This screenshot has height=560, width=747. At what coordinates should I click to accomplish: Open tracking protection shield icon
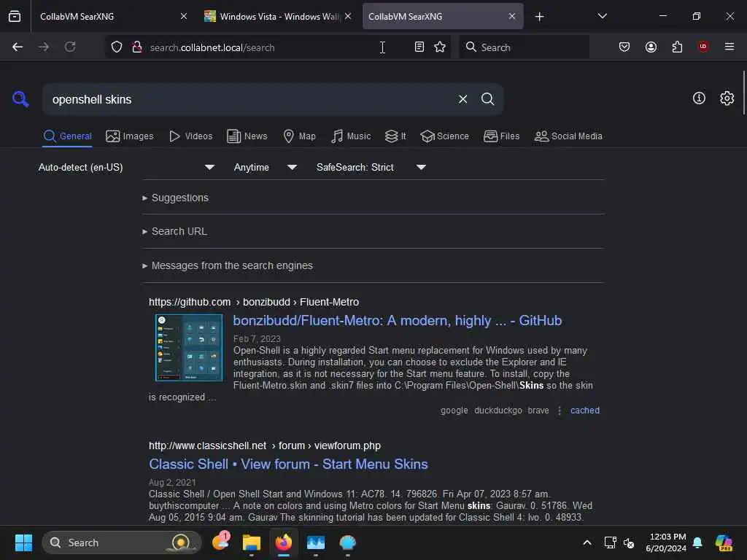point(117,47)
